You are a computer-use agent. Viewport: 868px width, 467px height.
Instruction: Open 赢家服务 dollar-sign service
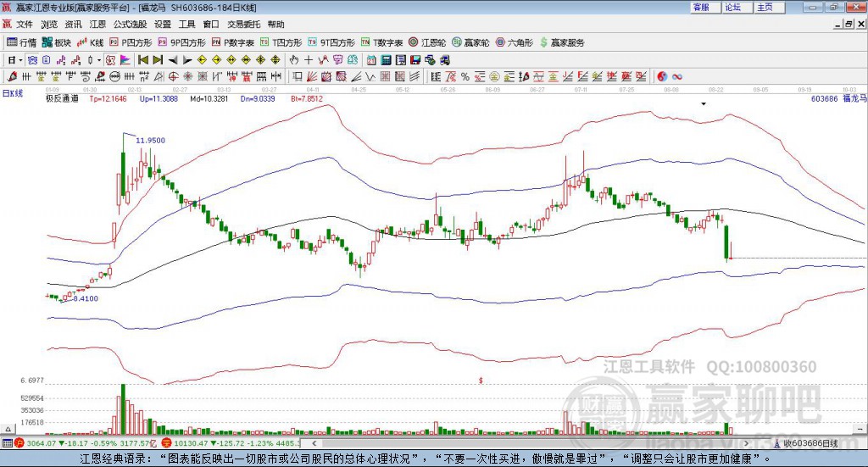tap(561, 42)
